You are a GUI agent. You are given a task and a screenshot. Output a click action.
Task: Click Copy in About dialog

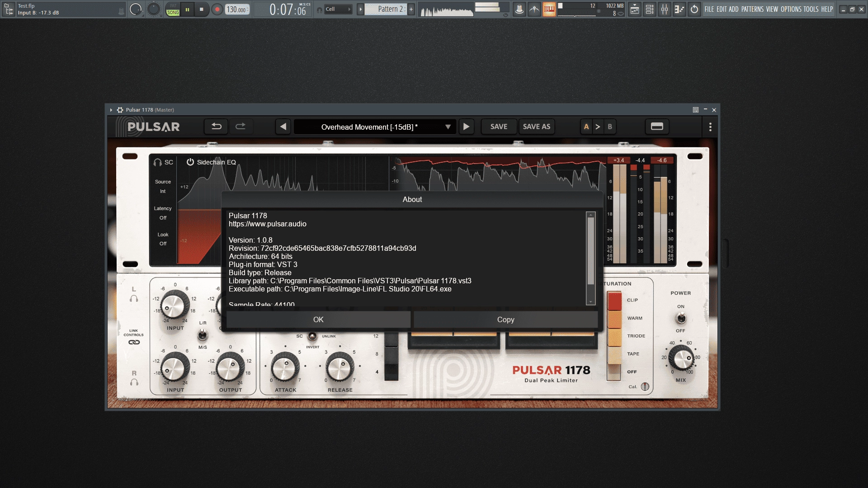click(505, 319)
